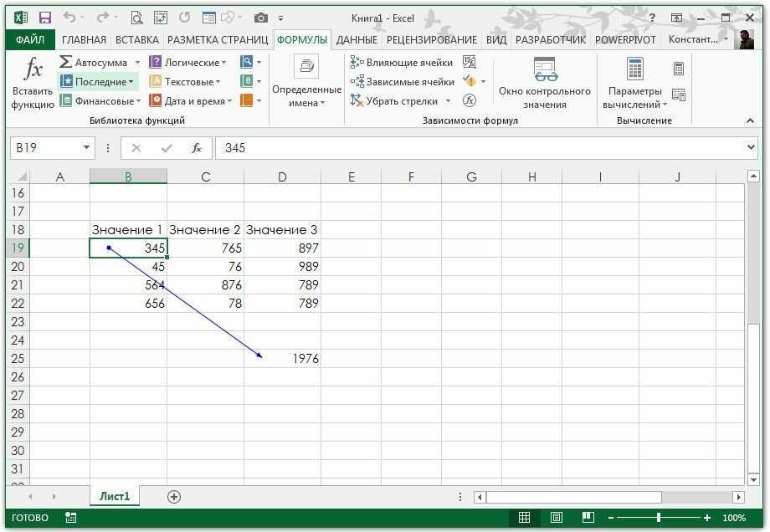Click Зависимые ячейки button

403,81
